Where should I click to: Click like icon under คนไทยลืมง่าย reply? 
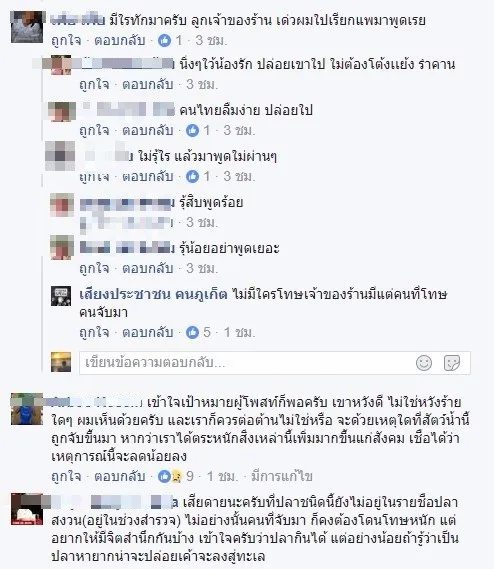point(192,130)
